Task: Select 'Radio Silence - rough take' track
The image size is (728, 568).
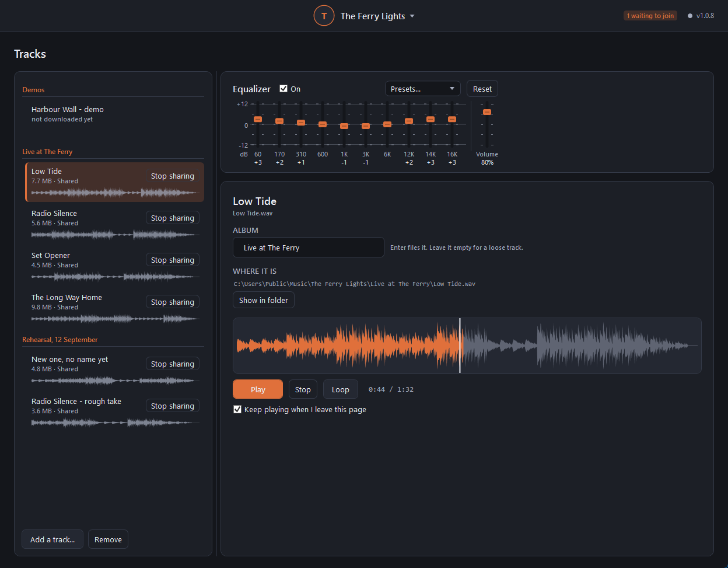Action: click(115, 412)
